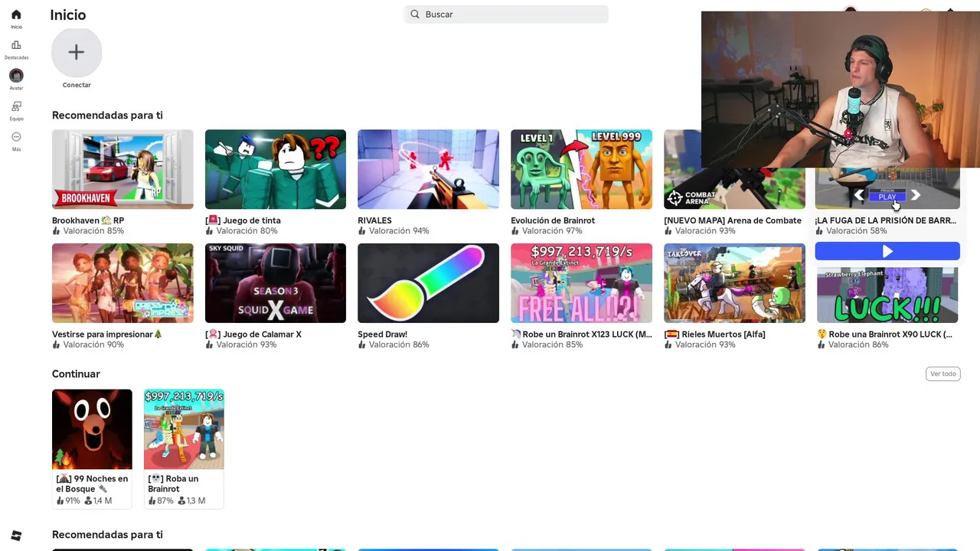Click Valoración 90% under Vestirse para impresionar
The width and height of the screenshot is (980, 551).
point(93,345)
